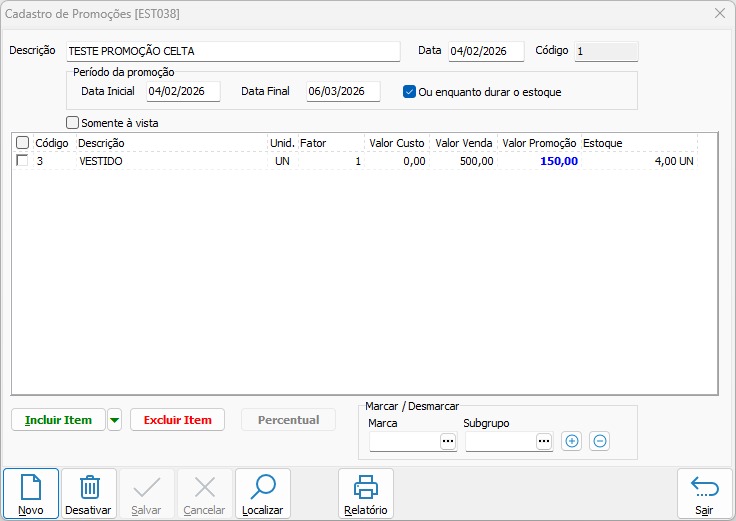This screenshot has width=736, height=521.
Task: Open Localizar magnifying glass search
Action: coord(263,488)
